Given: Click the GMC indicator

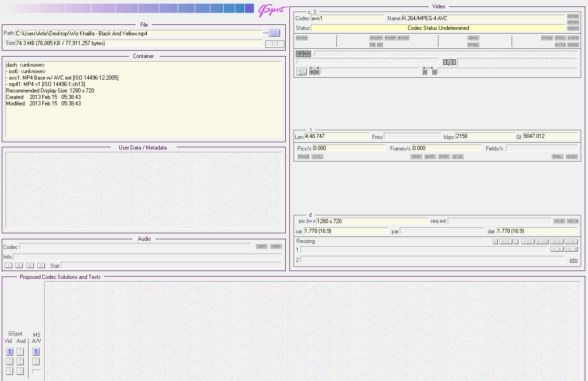Looking at the screenshot, I should point(473,38).
